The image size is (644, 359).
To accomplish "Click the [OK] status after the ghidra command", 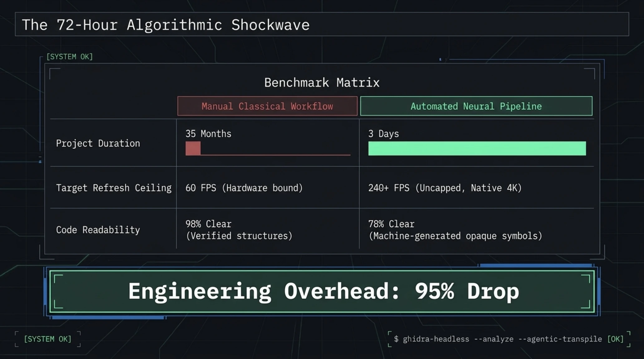I will [615, 339].
